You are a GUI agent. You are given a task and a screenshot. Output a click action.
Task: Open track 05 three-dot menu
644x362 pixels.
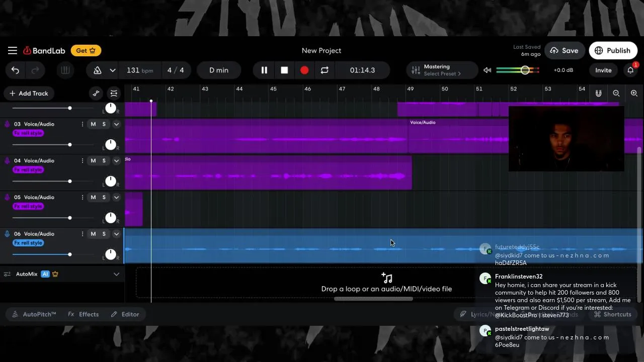pos(83,198)
